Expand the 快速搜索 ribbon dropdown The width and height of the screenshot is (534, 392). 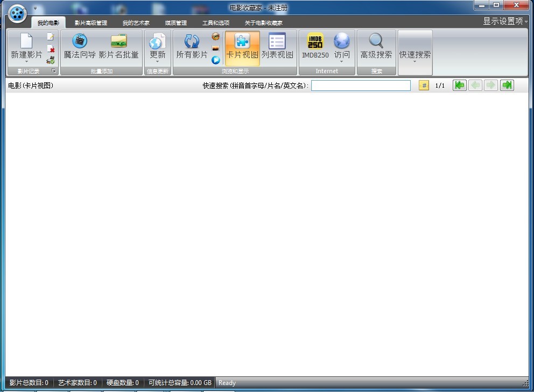pyautogui.click(x=414, y=62)
